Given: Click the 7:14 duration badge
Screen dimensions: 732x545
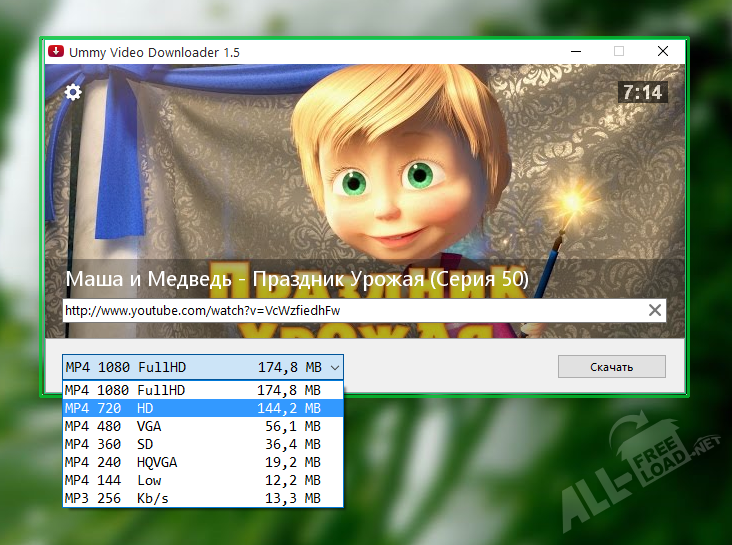Looking at the screenshot, I should [642, 92].
